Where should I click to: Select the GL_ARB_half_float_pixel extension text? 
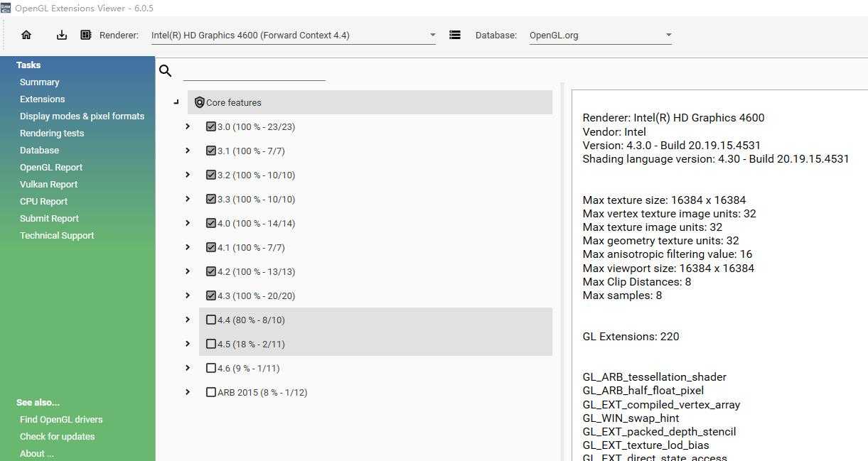pos(643,391)
